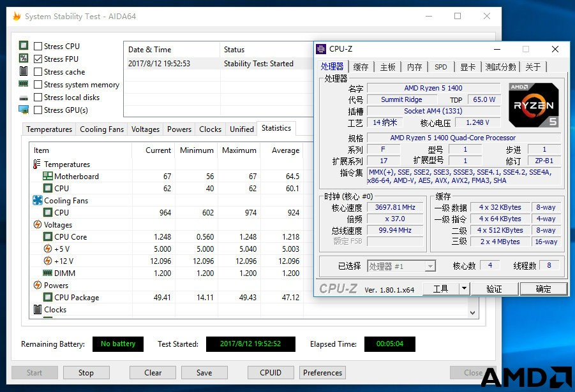Select the Statistics tab

pos(276,128)
